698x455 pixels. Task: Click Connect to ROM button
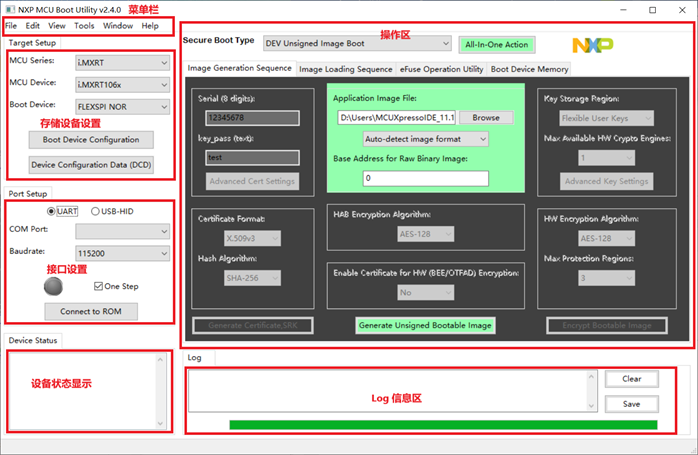(91, 311)
